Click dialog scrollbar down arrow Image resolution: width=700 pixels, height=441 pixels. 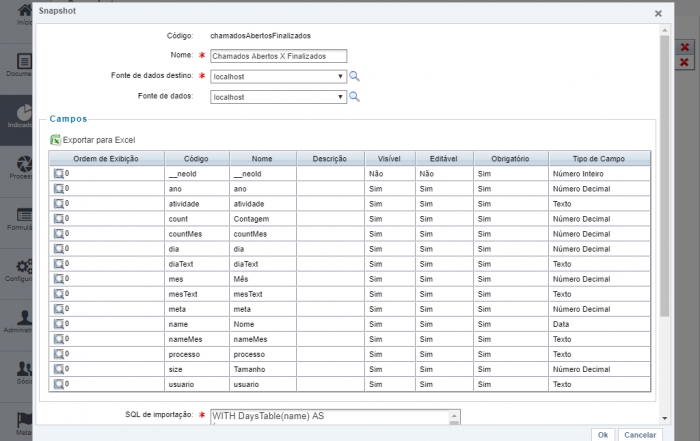[665, 418]
